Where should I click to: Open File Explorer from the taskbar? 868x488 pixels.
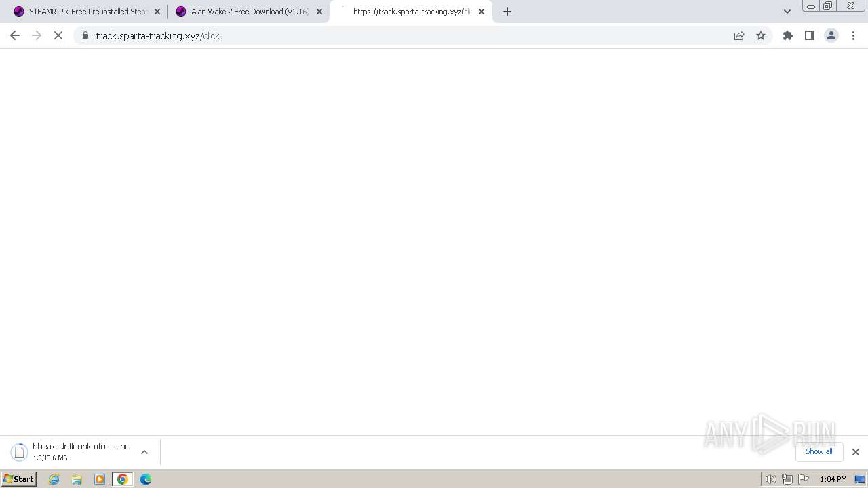pyautogui.click(x=77, y=479)
